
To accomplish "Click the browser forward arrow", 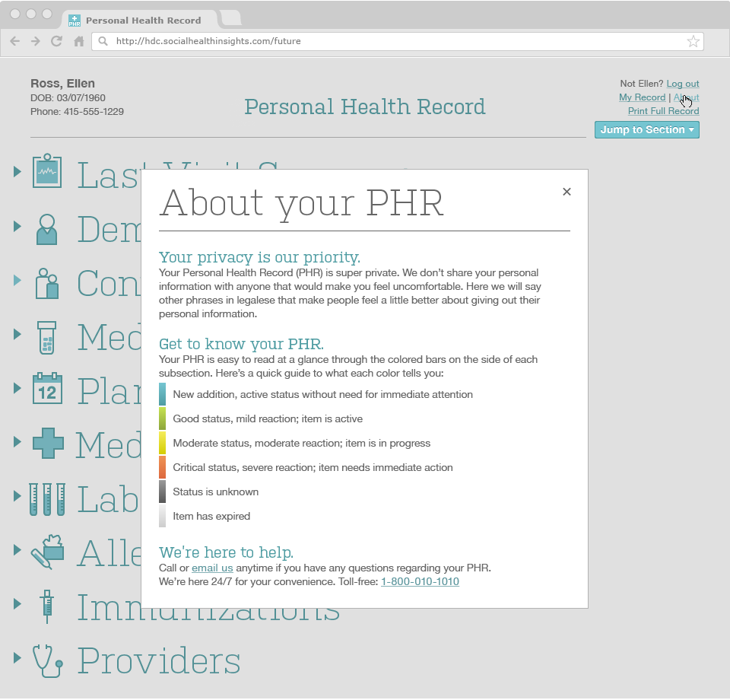I will click(36, 41).
